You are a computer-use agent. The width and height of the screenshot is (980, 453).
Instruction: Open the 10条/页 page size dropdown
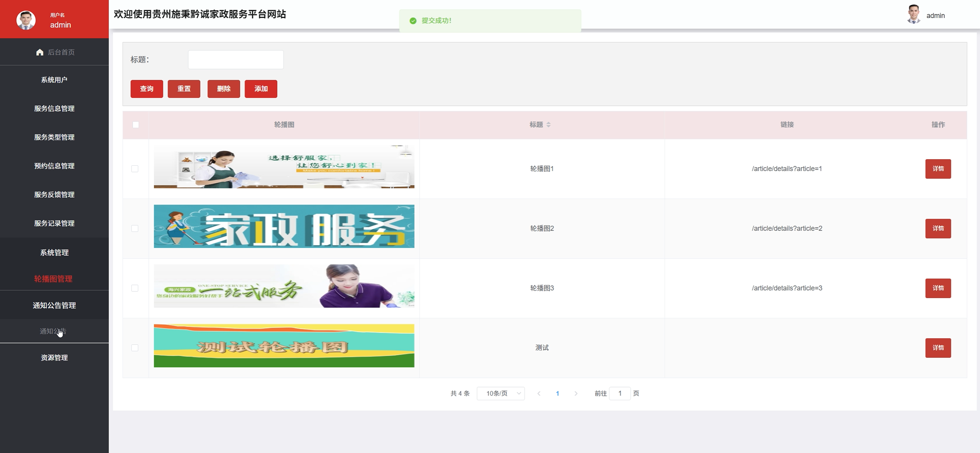click(x=501, y=393)
